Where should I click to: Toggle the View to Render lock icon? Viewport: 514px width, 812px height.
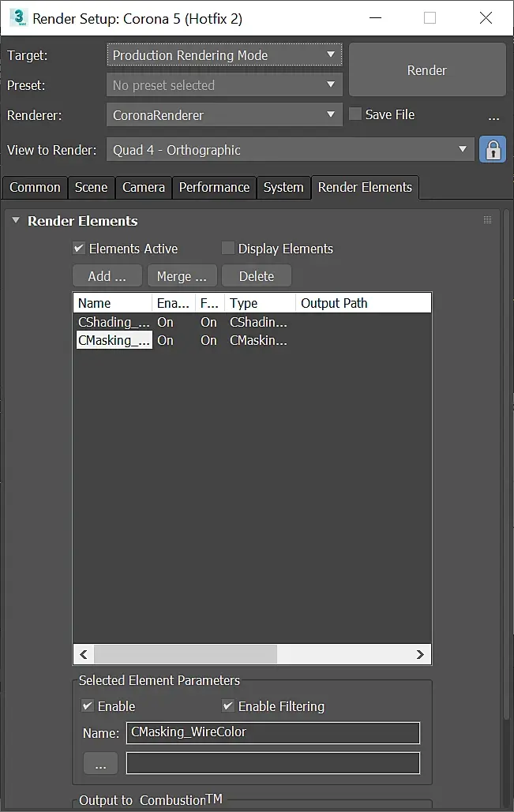pyautogui.click(x=492, y=150)
